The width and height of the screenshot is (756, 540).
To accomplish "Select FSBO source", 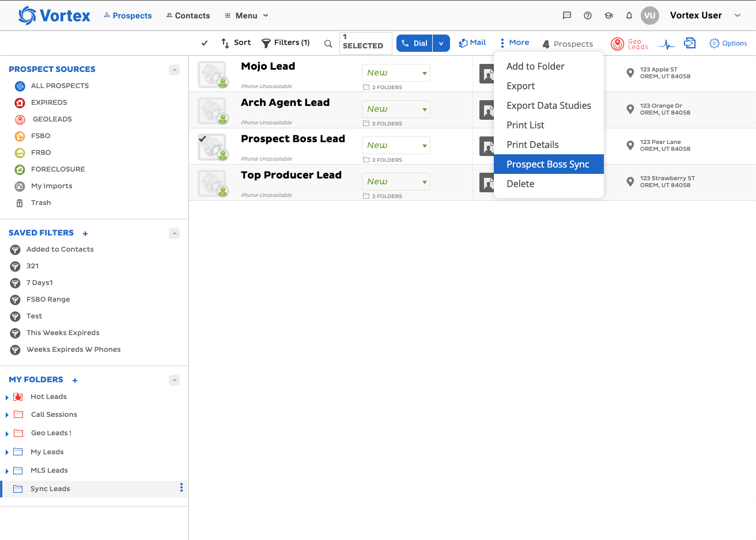I will (33, 136).
